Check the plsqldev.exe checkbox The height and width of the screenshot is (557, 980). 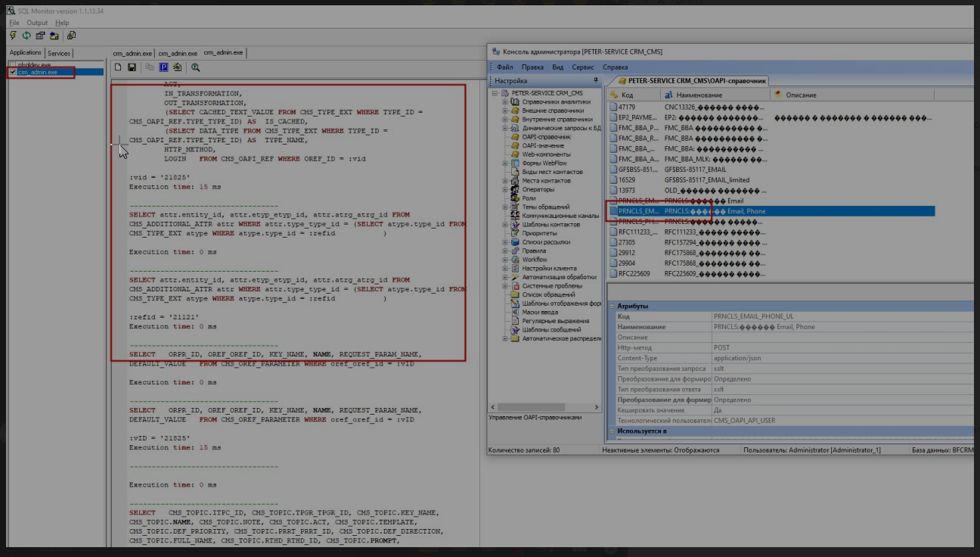[x=13, y=65]
